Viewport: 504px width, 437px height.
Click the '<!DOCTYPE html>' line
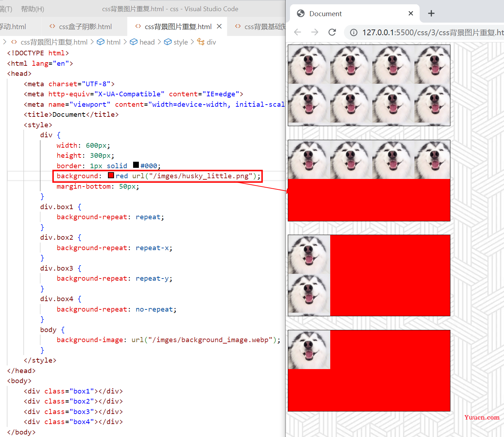pyautogui.click(x=38, y=53)
